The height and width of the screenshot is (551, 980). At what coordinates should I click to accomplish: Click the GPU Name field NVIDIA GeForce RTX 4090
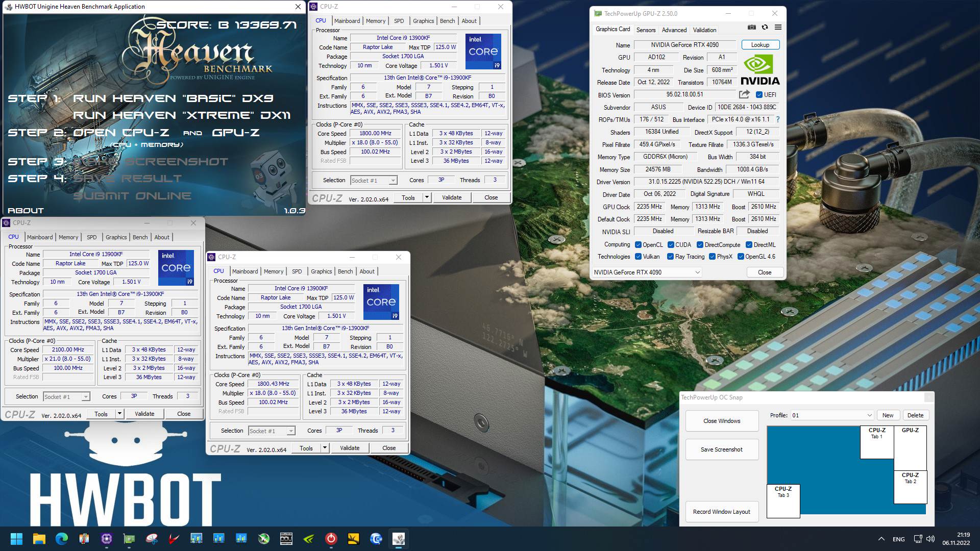tap(684, 45)
